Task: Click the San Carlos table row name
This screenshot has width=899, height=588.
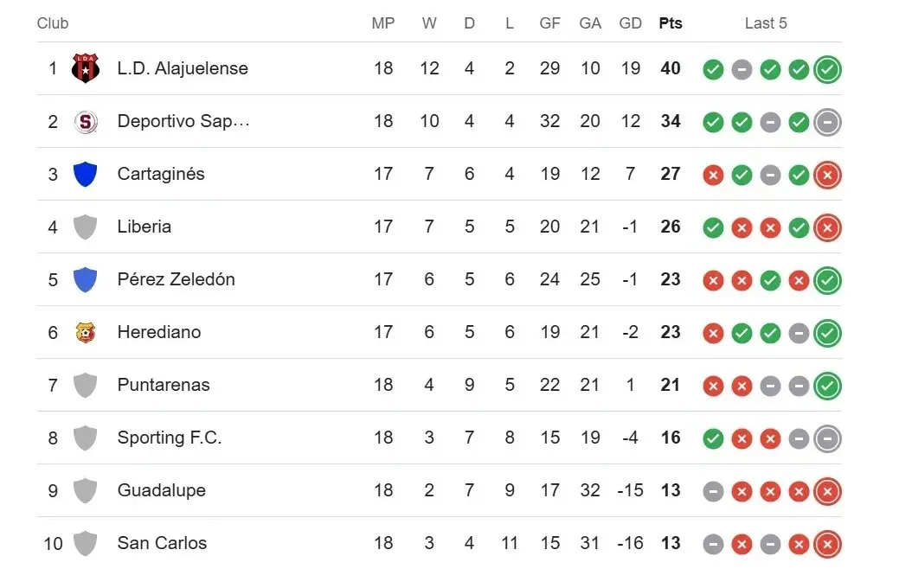Action: (x=162, y=543)
